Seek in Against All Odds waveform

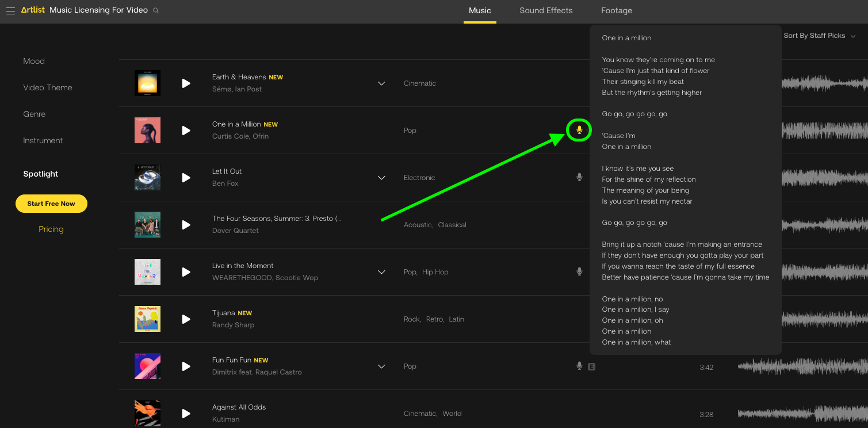tap(802, 414)
